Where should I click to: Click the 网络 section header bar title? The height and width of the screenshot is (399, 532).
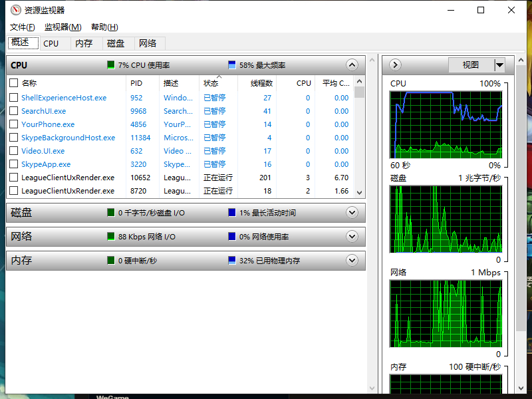tap(21, 237)
